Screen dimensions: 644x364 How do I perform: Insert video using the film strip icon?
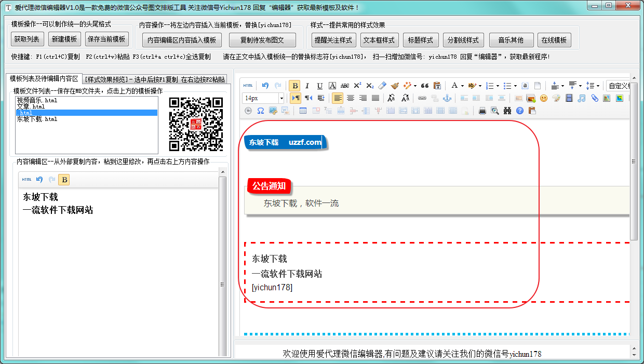click(569, 98)
